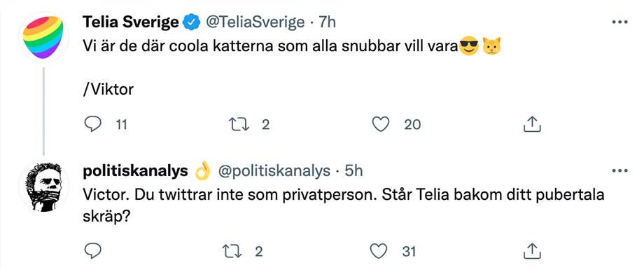Click the Telia Sverige display name

pyautogui.click(x=131, y=22)
